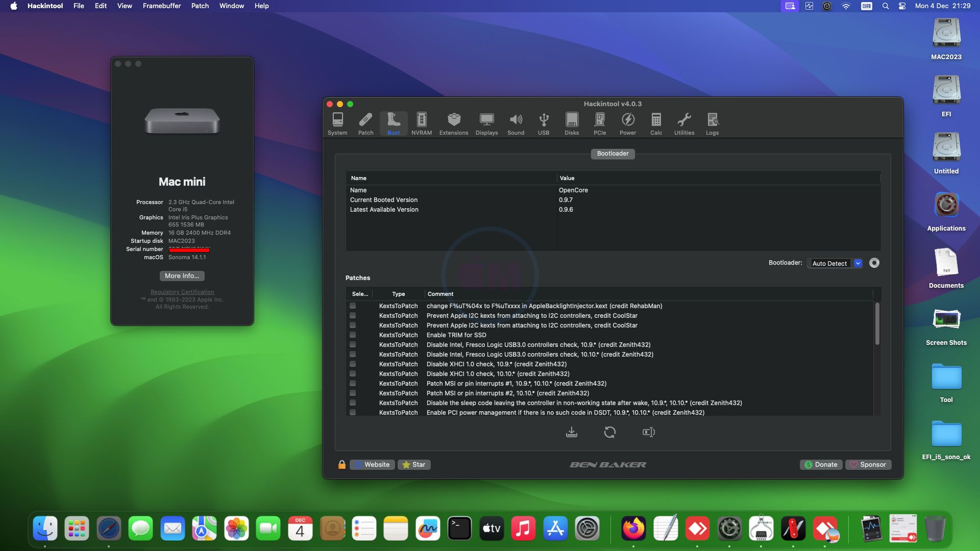Select the OpenCore value row
980x551 pixels.
click(x=613, y=190)
